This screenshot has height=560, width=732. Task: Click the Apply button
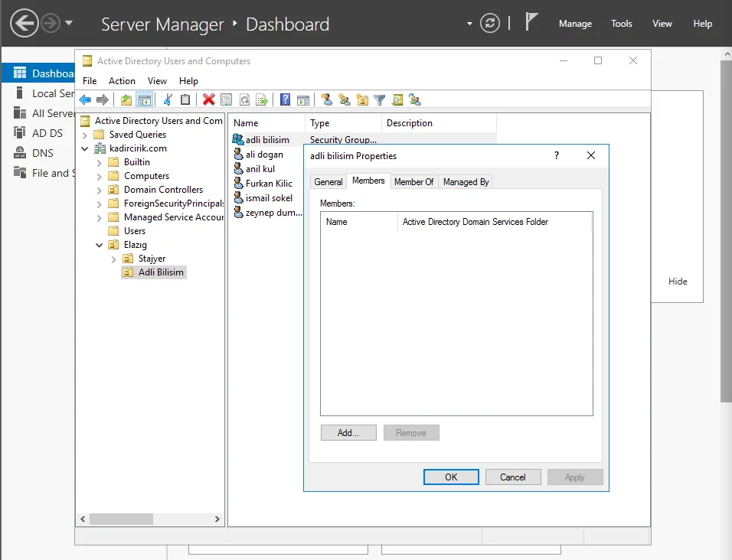coord(575,477)
